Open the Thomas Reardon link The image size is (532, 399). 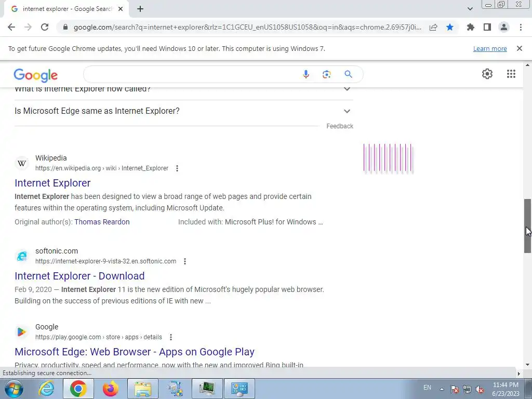pyautogui.click(x=102, y=222)
